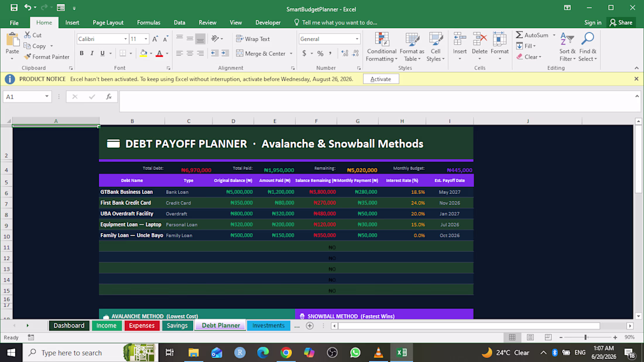Viewport: 644px width, 362px height.
Task: Open Conditional Formatting menu
Action: (382, 47)
